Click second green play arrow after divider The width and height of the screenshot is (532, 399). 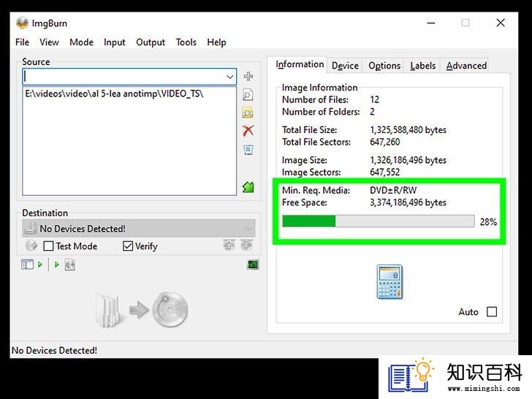[x=57, y=265]
